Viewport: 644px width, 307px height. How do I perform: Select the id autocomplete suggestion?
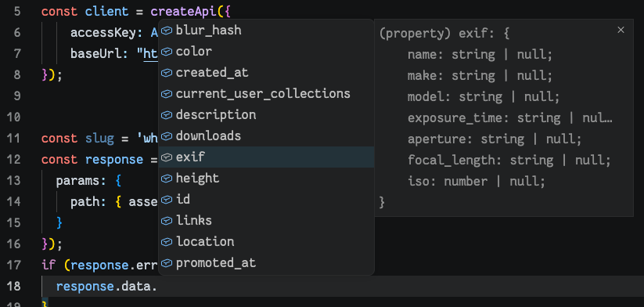[x=266, y=200]
